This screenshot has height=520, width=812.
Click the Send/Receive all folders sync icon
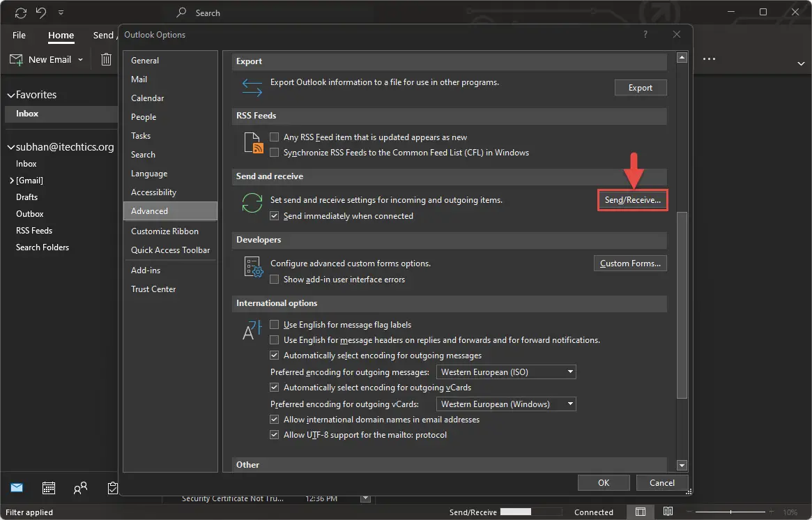[21, 13]
